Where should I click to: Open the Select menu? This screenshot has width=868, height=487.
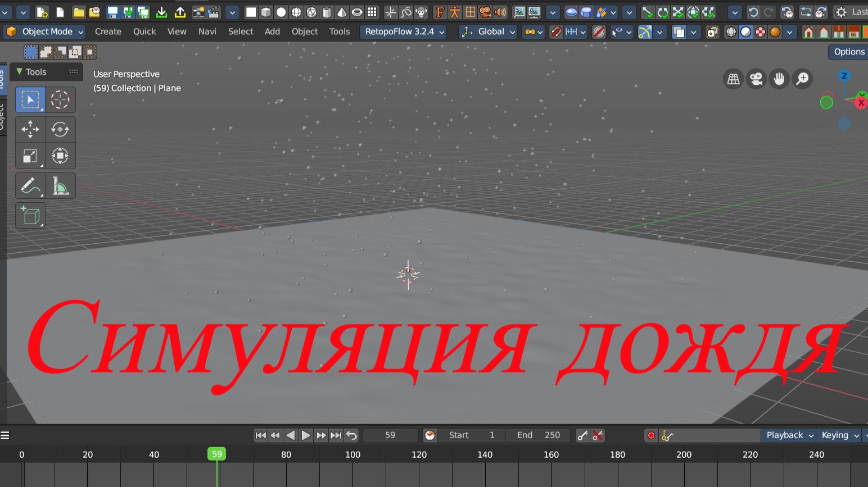[x=241, y=32]
